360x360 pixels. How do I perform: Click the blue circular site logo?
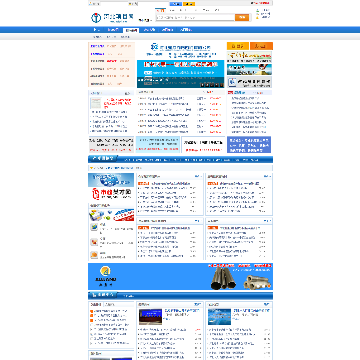point(96,17)
